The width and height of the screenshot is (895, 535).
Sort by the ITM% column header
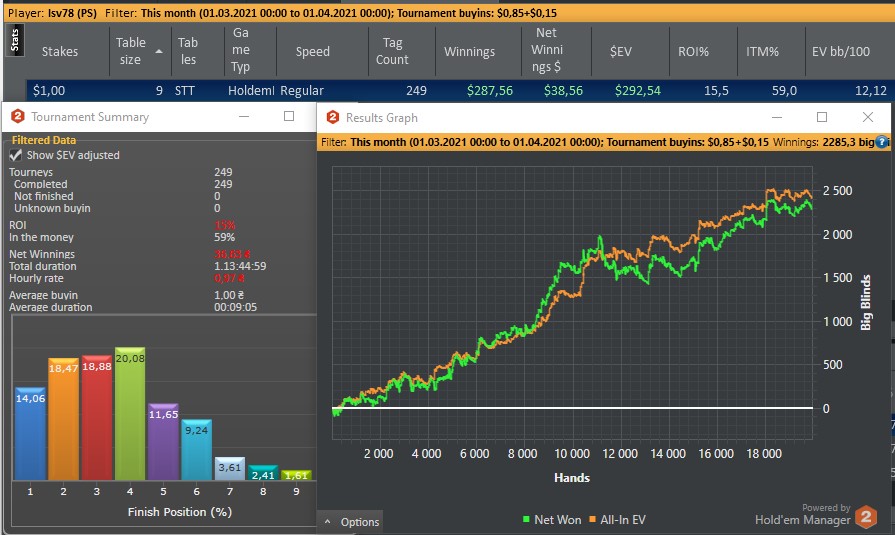pyautogui.click(x=762, y=51)
